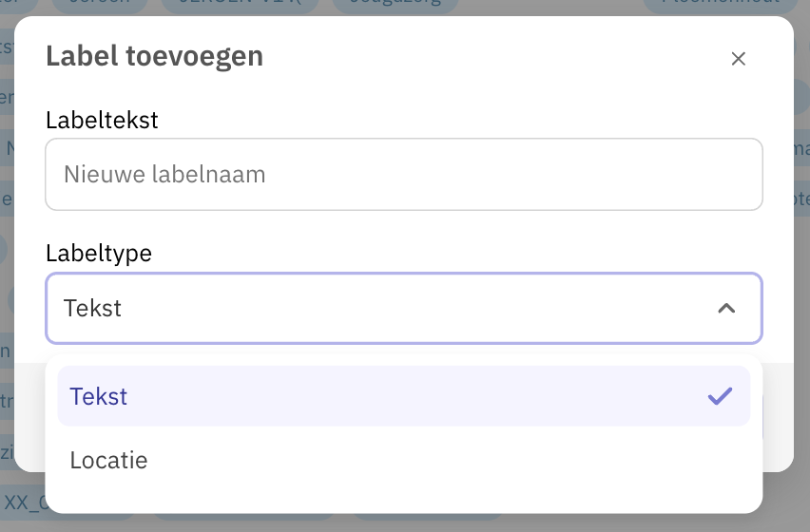Click the Labeltekst field label
This screenshot has height=532, width=810.
102,121
